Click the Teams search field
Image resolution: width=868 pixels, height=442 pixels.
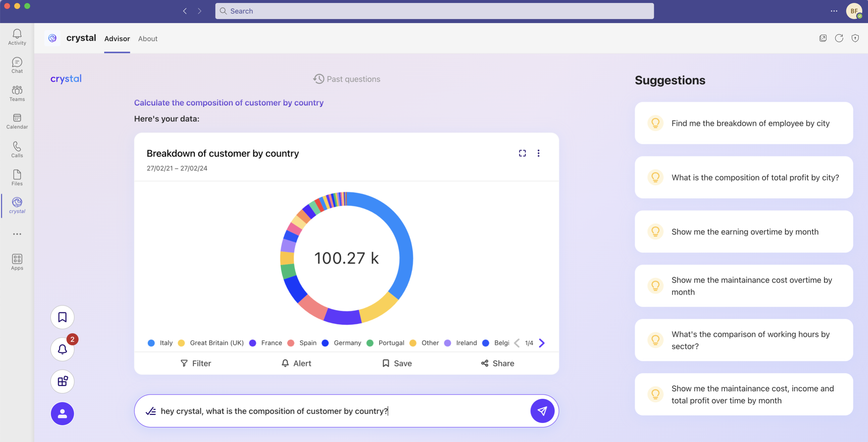pos(434,11)
